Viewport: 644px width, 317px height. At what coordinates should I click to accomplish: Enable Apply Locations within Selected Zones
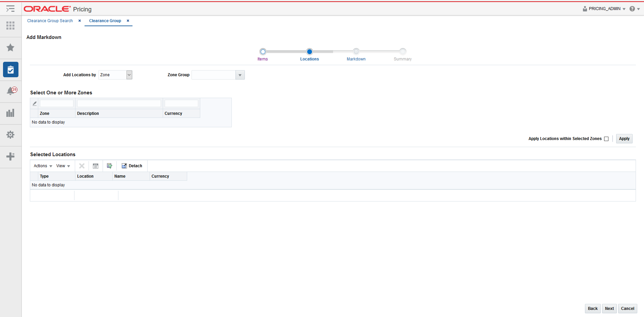[607, 139]
